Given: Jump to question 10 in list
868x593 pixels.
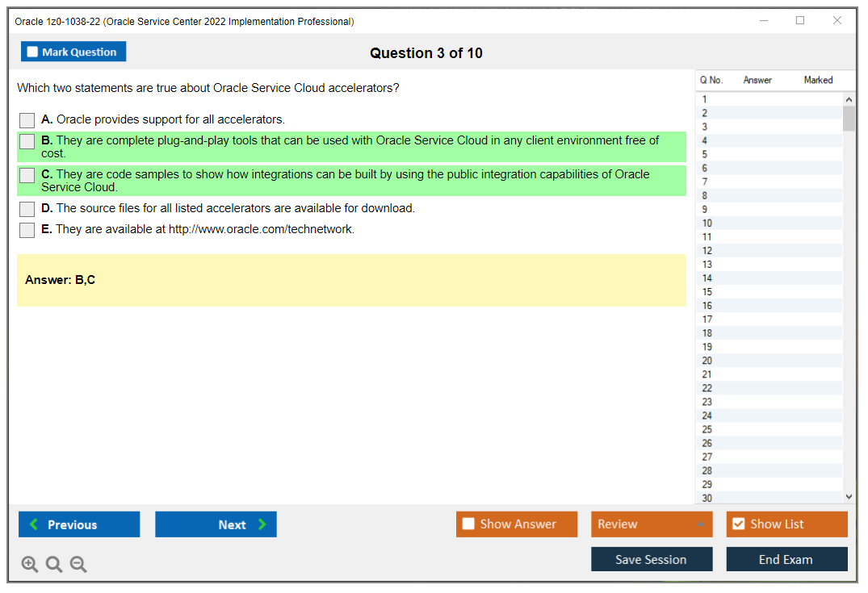Looking at the screenshot, I should coord(707,223).
